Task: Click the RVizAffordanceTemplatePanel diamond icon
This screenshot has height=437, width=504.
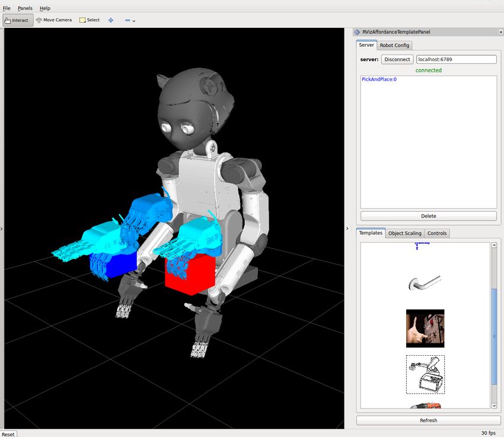Action: pos(357,32)
